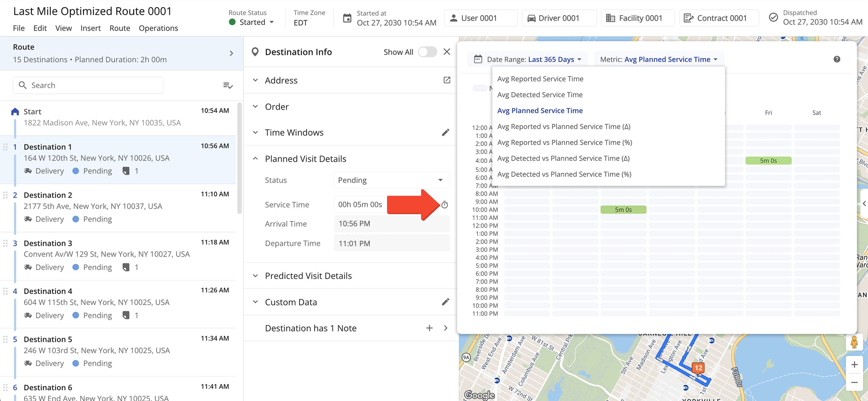868x401 pixels.
Task: Open the help question mark icon
Action: tap(837, 59)
